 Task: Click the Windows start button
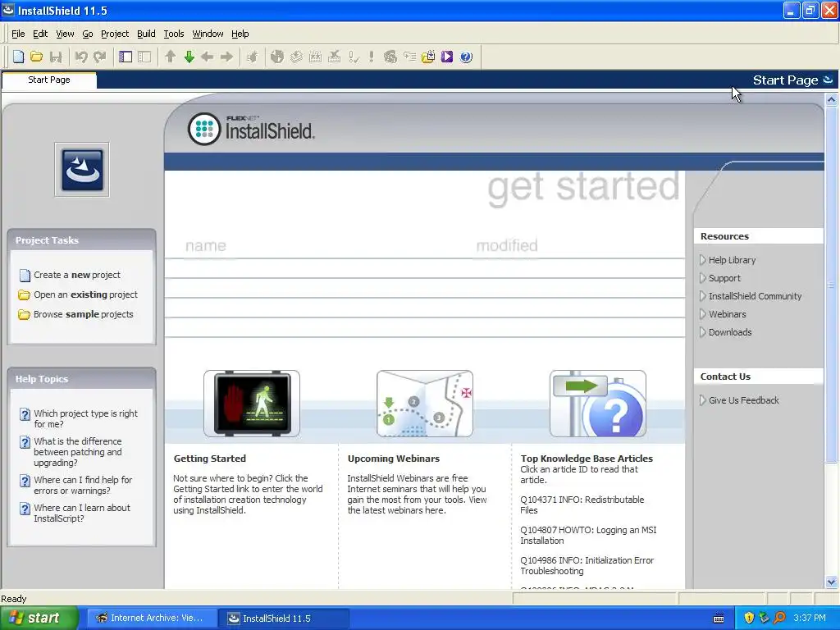click(39, 619)
